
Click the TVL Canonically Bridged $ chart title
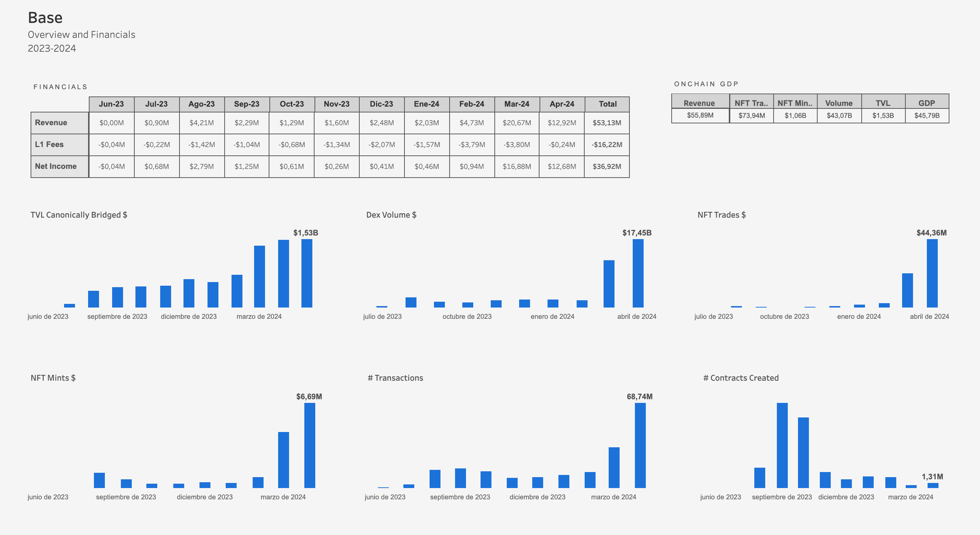[x=79, y=215]
